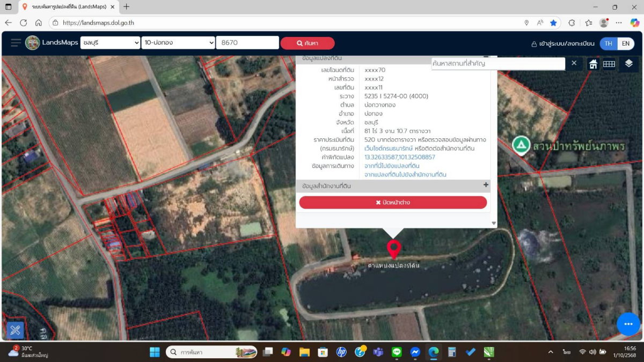
Task: Open the LandsMaps hamburger menu
Action: (16, 43)
